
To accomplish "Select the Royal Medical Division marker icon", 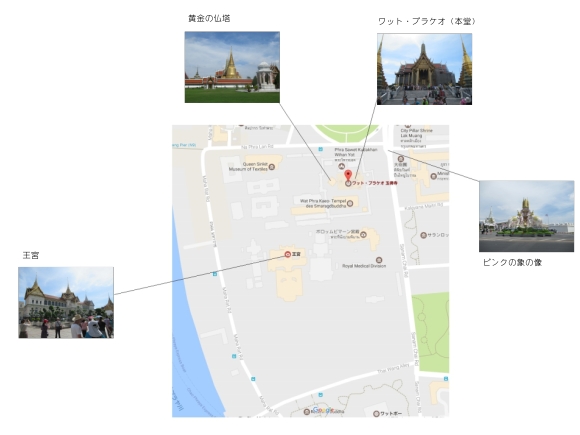I will click(379, 260).
